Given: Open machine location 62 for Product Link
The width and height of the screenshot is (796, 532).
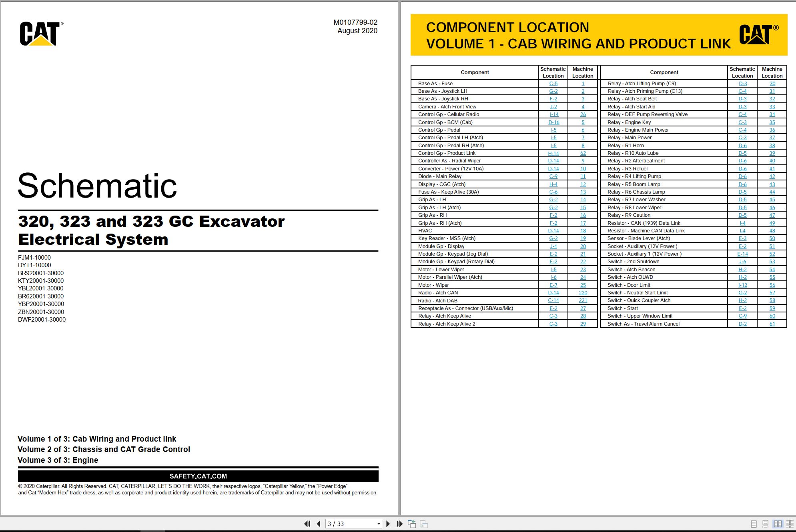Looking at the screenshot, I should [583, 153].
